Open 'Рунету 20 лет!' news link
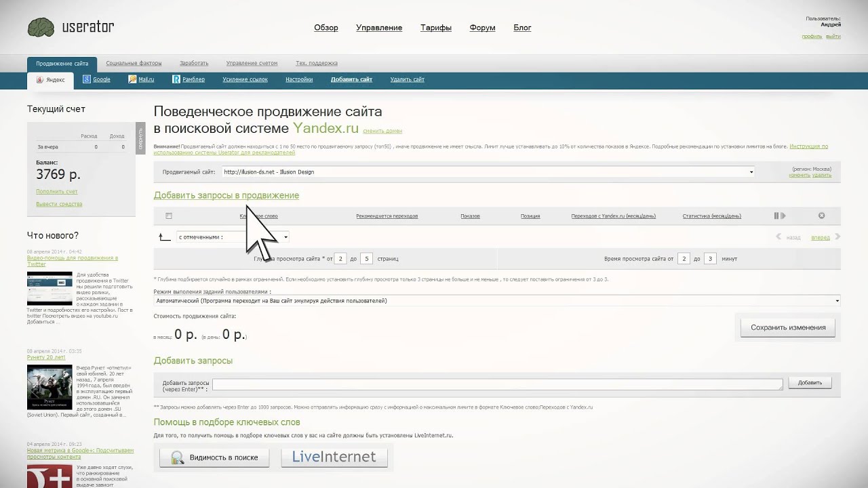 [x=46, y=357]
